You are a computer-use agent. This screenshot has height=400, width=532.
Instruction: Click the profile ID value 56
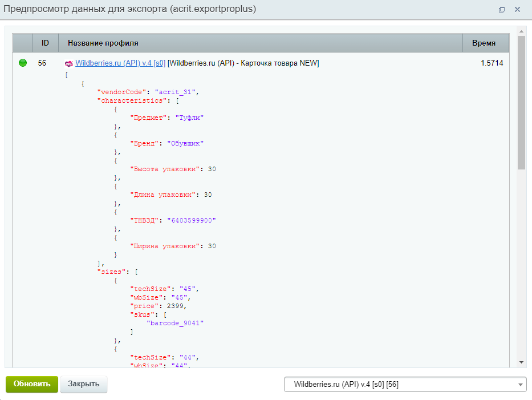[x=42, y=63]
